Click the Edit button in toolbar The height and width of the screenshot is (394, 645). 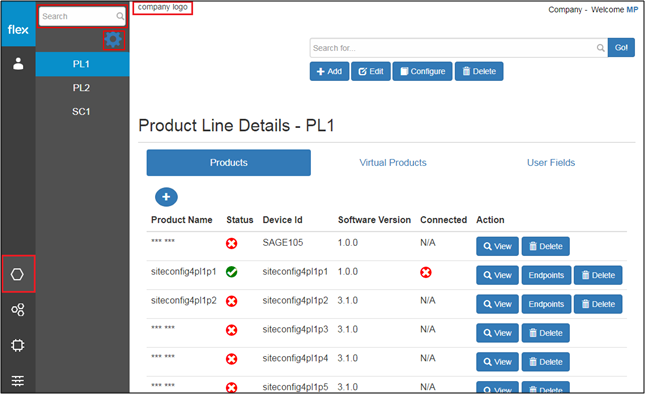371,72
